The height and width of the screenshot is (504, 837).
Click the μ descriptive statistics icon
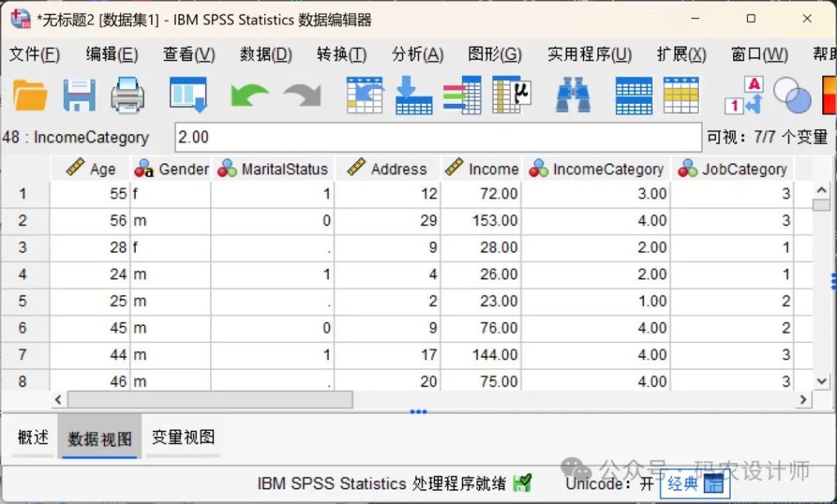pyautogui.click(x=512, y=95)
